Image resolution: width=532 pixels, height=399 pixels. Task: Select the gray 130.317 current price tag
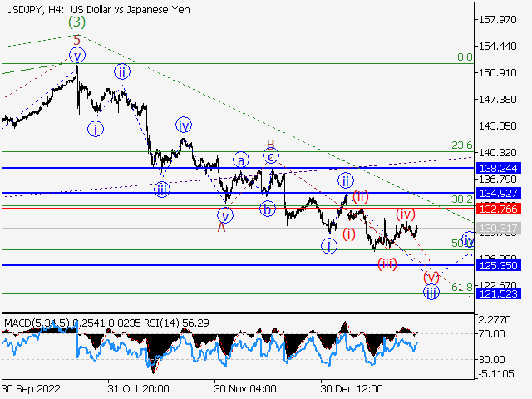tap(499, 228)
